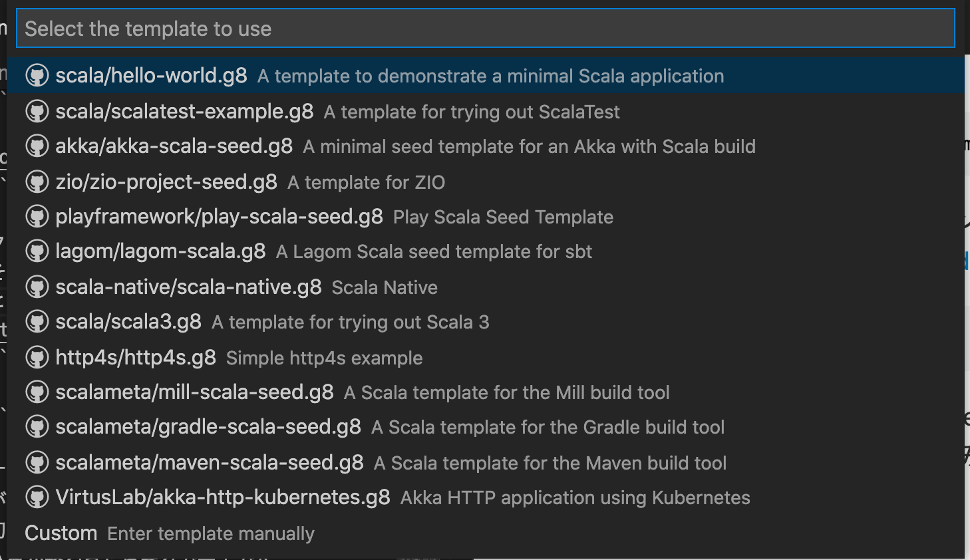The height and width of the screenshot is (560, 970).
Task: Click the GitHub icon beside playframework/play-scala-seed.g8
Action: pyautogui.click(x=37, y=217)
